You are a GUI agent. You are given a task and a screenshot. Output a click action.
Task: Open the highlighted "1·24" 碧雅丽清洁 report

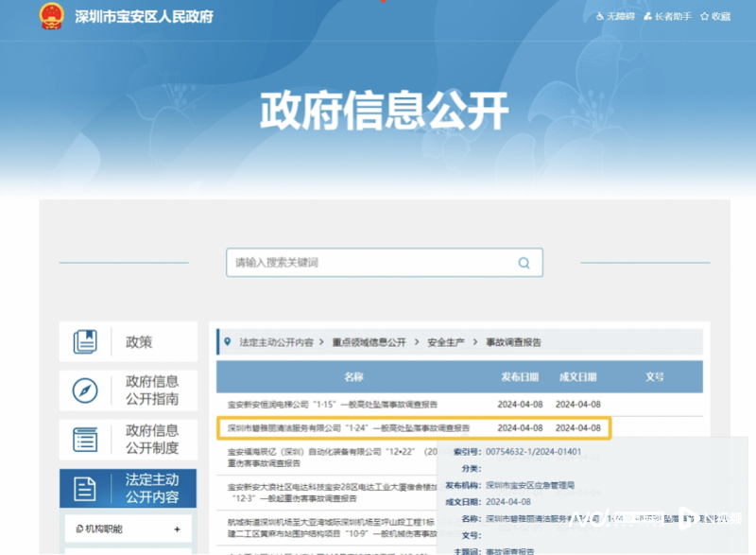tap(348, 428)
